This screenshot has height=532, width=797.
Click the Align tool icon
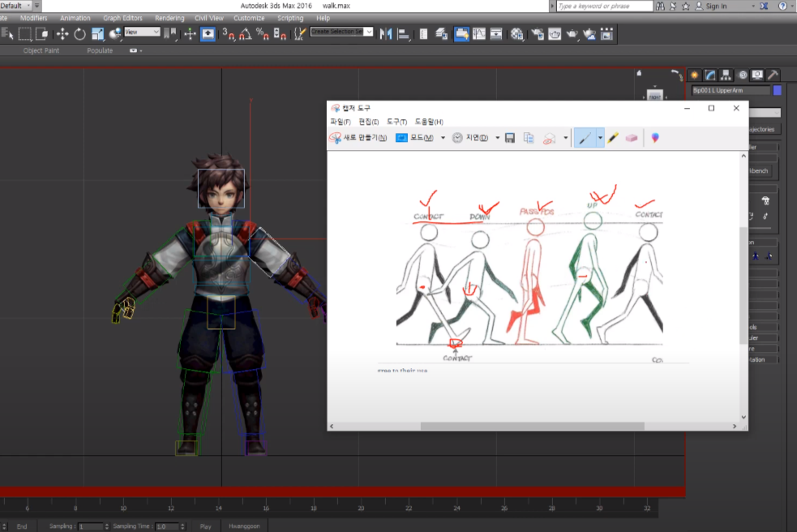404,34
